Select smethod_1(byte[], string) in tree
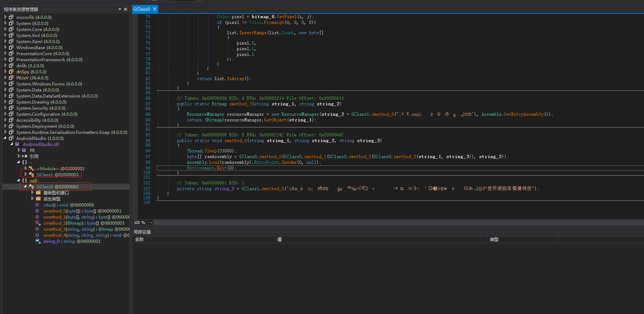The height and width of the screenshot is (314, 644). pyautogui.click(x=86, y=217)
